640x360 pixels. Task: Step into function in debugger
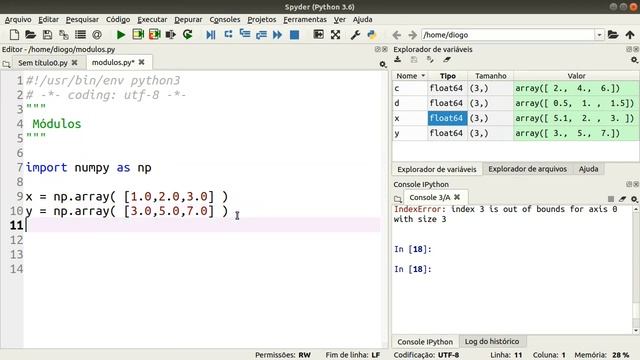point(245,34)
